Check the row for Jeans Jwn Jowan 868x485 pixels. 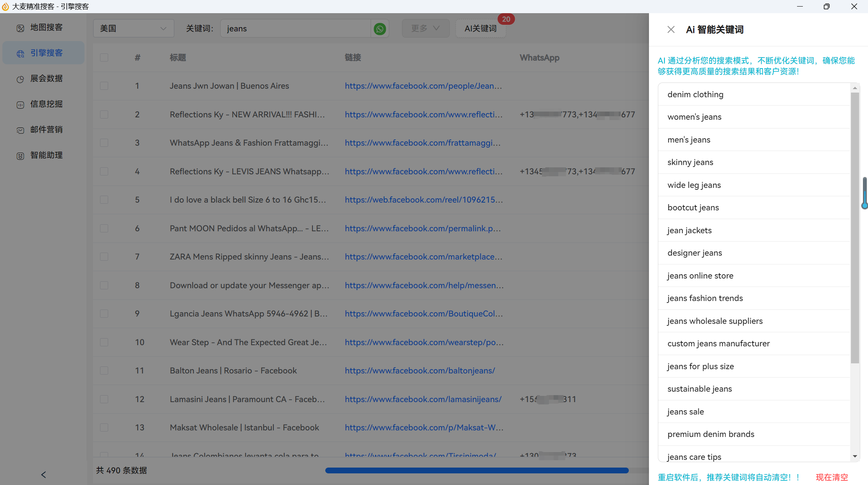[104, 86]
